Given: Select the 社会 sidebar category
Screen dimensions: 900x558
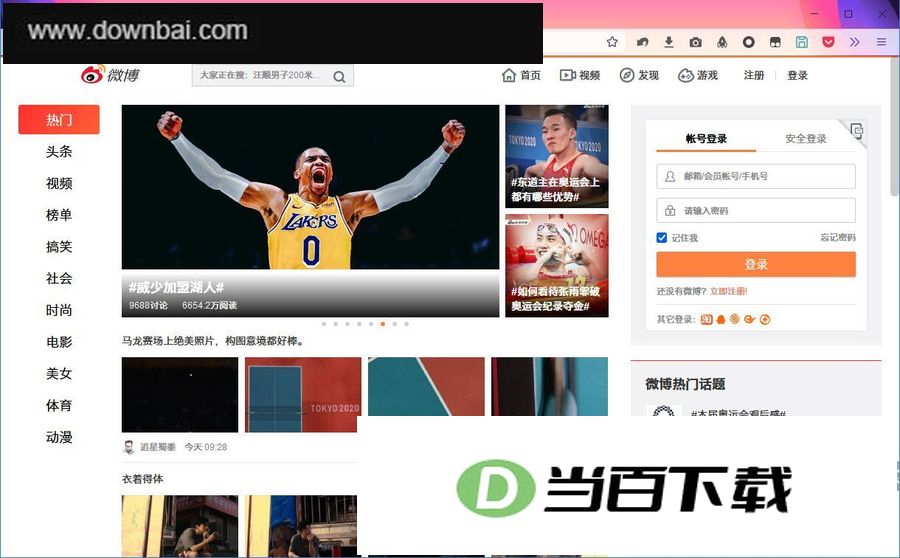Looking at the screenshot, I should tap(59, 278).
